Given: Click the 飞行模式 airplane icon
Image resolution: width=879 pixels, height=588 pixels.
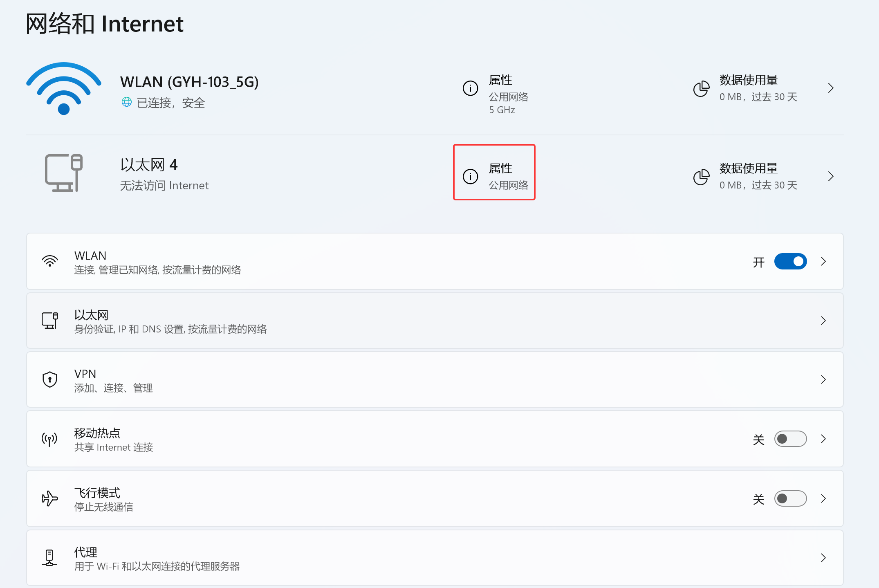Looking at the screenshot, I should (x=49, y=498).
